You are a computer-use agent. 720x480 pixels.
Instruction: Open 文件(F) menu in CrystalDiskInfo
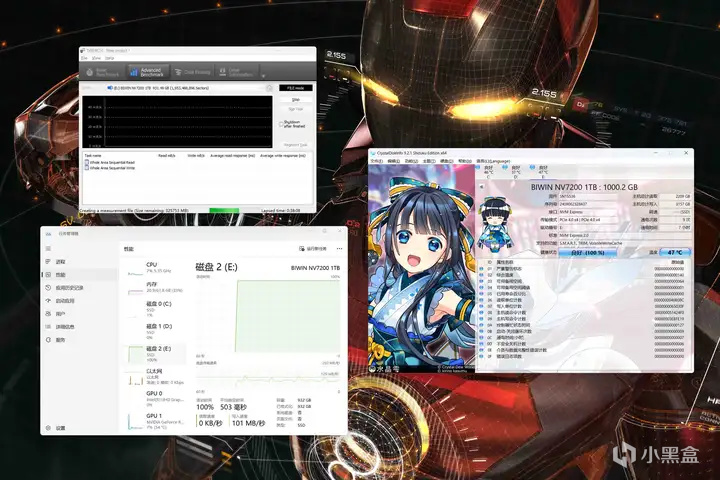tap(377, 161)
